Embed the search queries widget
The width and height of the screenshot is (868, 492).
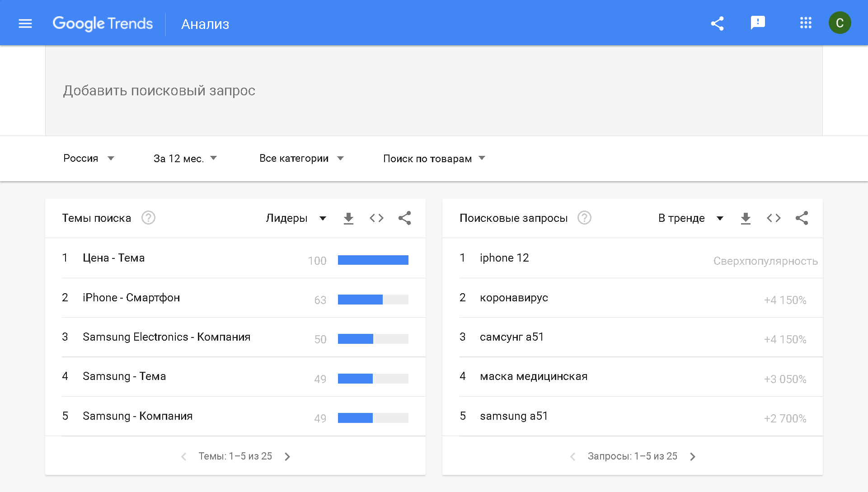(x=774, y=218)
